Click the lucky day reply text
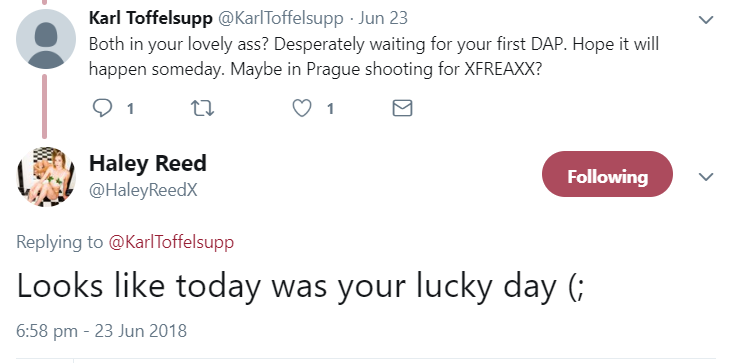This screenshot has height=363, width=729. coord(300,286)
